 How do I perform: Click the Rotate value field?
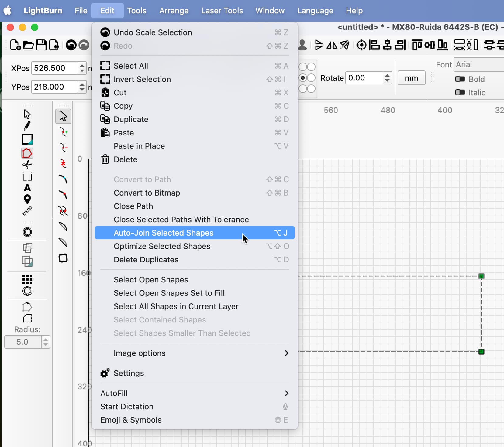364,78
